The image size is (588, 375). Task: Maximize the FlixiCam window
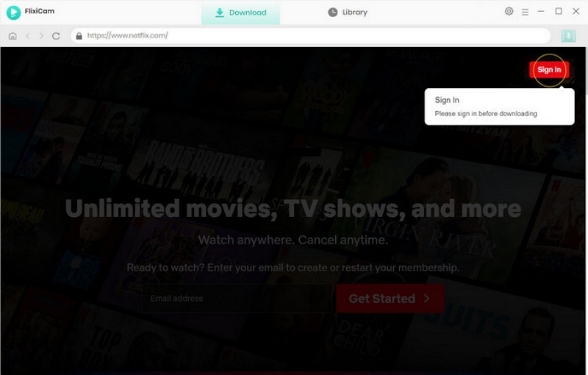[x=559, y=11]
